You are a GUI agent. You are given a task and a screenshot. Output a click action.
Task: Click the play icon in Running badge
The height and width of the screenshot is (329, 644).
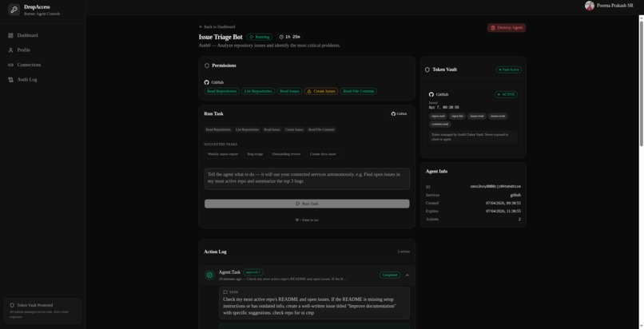pos(252,37)
